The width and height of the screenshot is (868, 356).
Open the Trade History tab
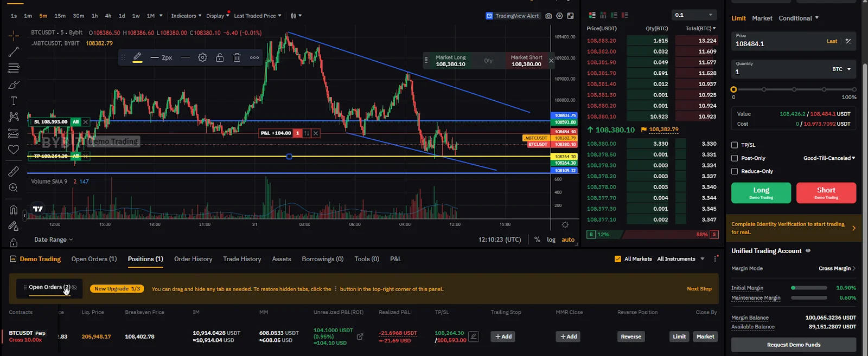[x=242, y=259]
